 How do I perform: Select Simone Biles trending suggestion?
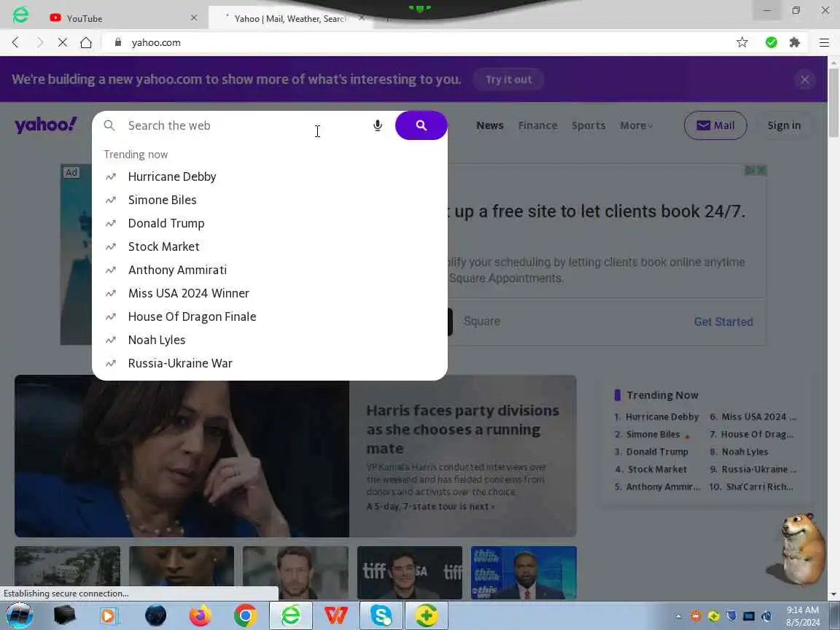pos(270,200)
